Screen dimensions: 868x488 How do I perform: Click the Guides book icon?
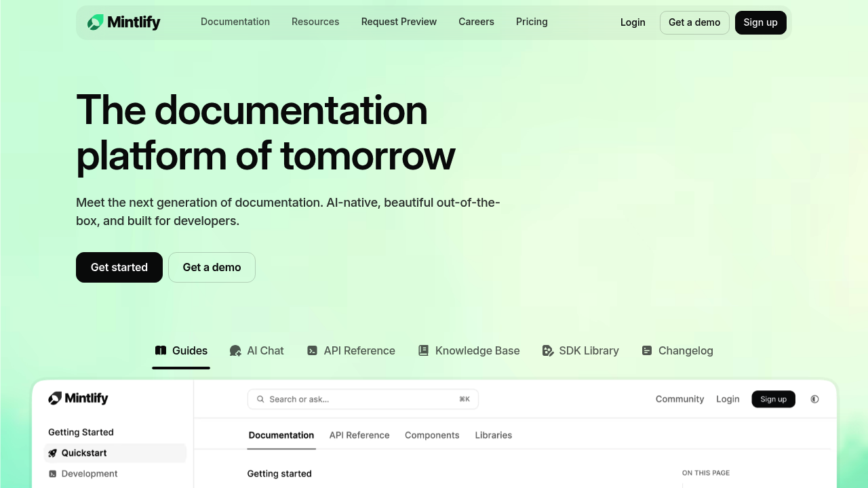pyautogui.click(x=161, y=350)
